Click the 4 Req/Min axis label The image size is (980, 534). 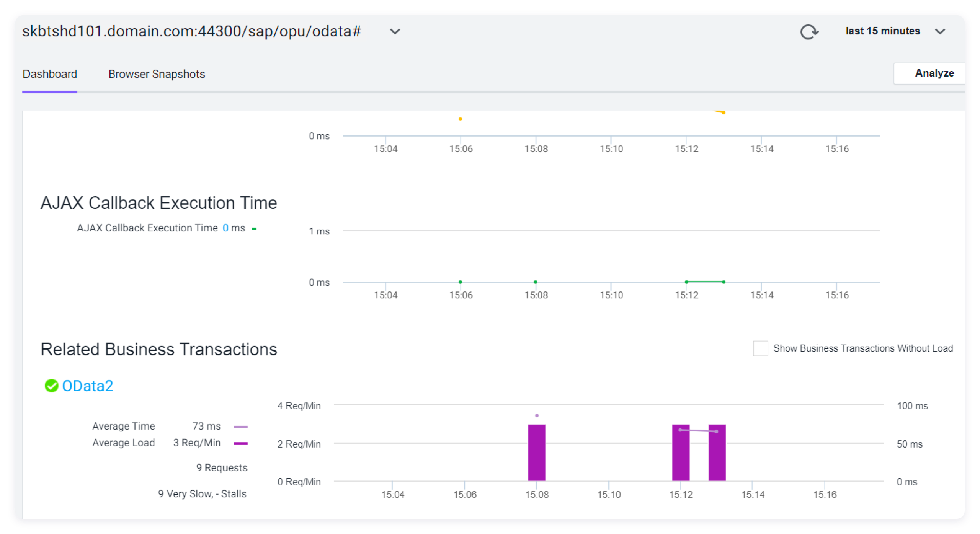point(299,405)
